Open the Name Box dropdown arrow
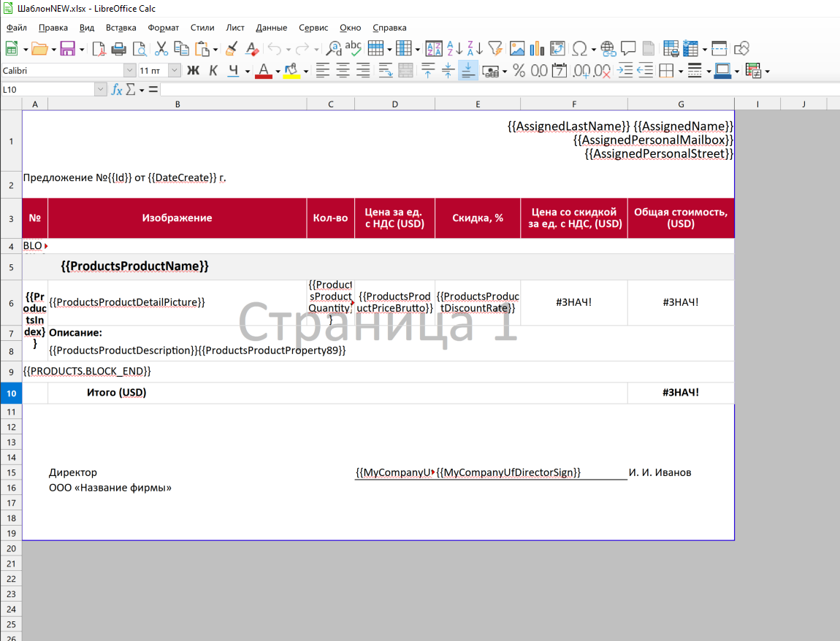The height and width of the screenshot is (641, 840). [101, 89]
